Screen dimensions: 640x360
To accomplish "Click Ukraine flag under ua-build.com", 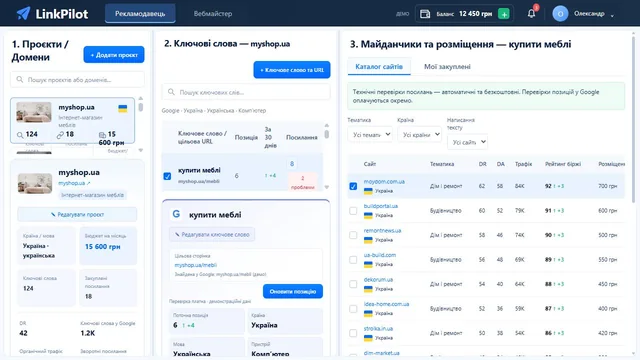I will point(368,264).
